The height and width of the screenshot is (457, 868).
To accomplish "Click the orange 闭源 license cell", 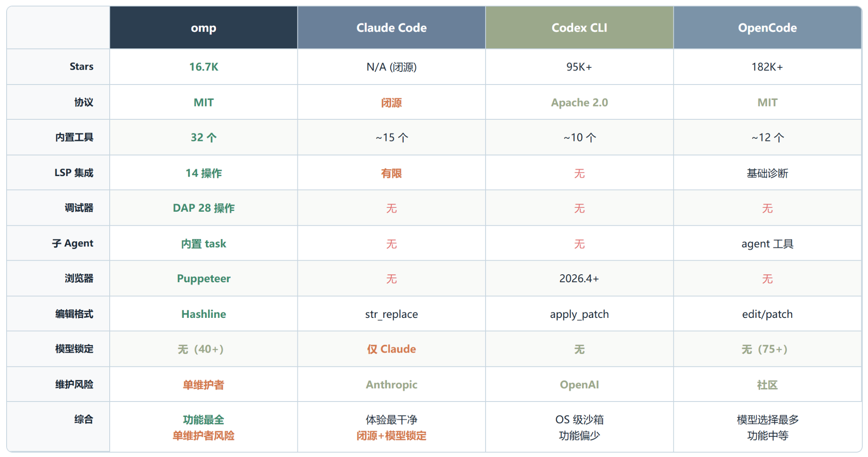I will (391, 103).
